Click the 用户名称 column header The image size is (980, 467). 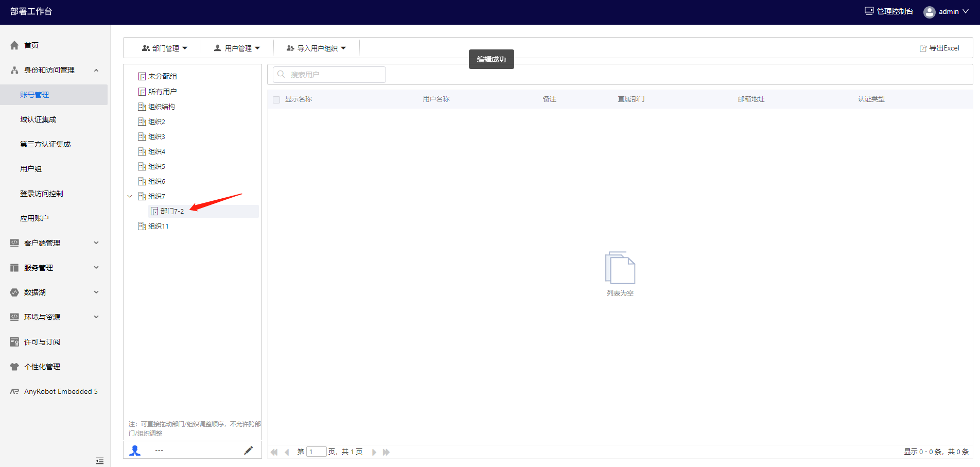(x=436, y=99)
